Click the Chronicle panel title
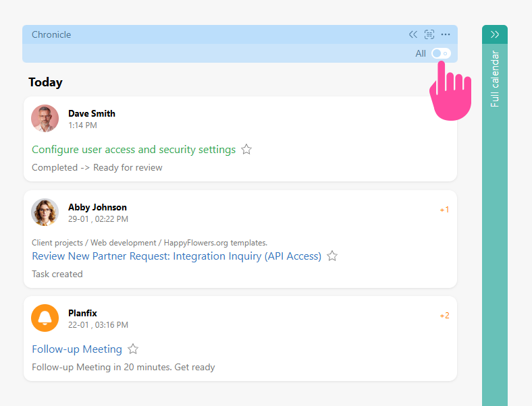Image resolution: width=532 pixels, height=406 pixels. [x=51, y=34]
